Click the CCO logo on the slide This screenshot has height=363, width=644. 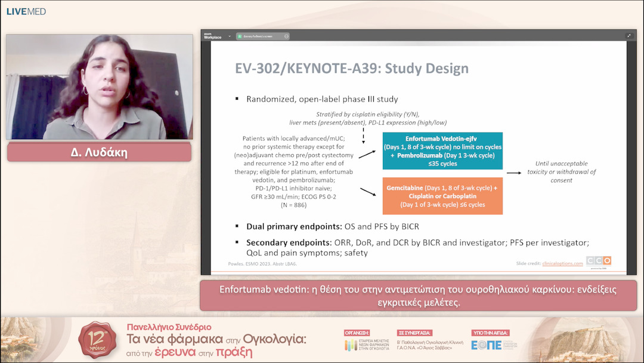pos(598,261)
